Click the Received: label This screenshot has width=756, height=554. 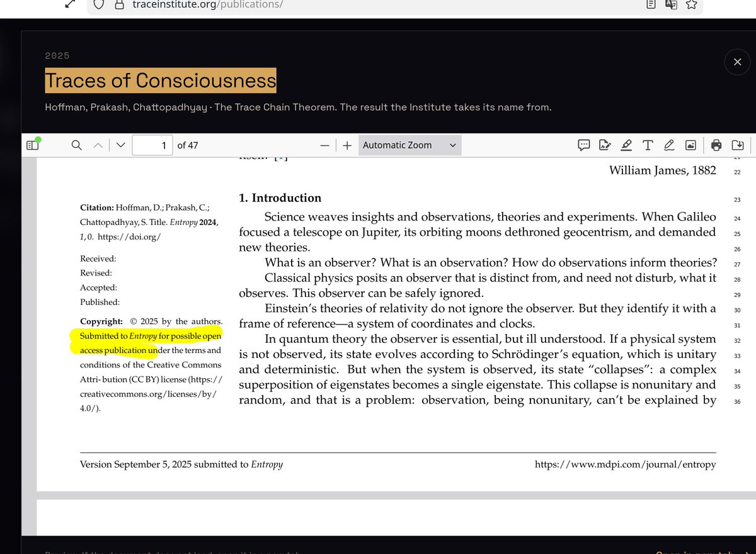coord(98,258)
